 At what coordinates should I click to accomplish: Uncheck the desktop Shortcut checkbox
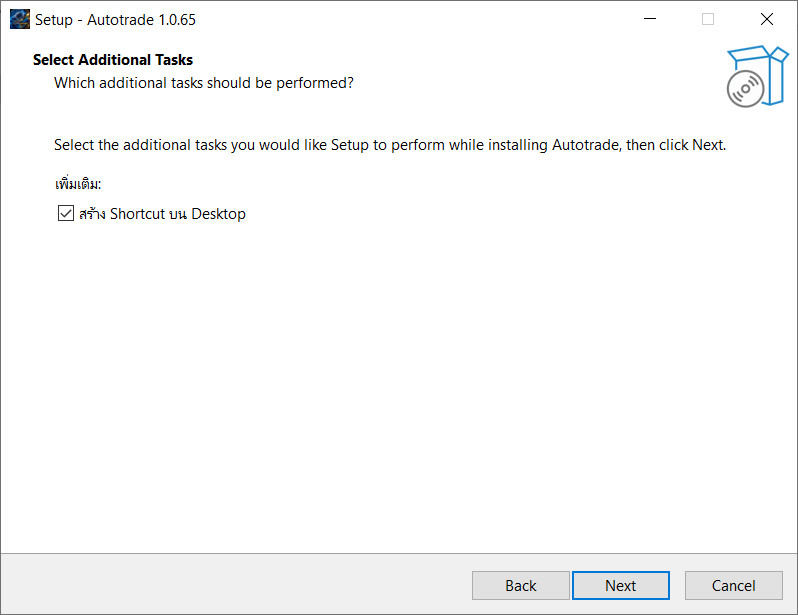click(66, 213)
